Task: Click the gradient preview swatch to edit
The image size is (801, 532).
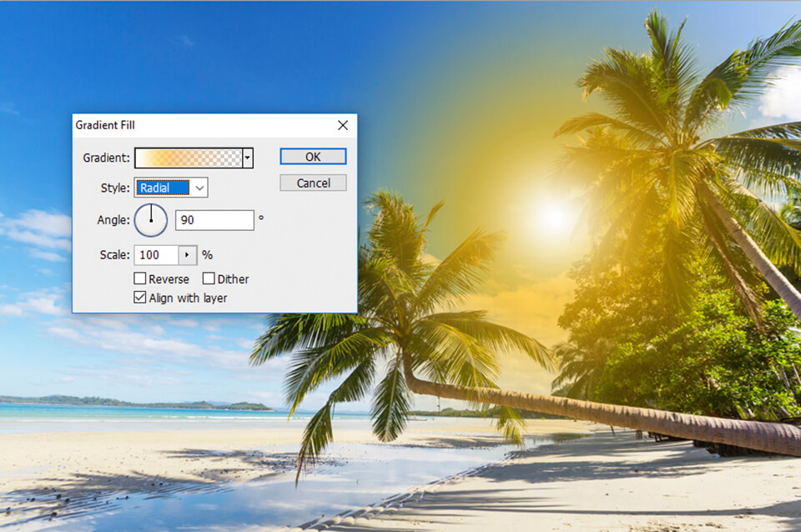Action: tap(189, 158)
